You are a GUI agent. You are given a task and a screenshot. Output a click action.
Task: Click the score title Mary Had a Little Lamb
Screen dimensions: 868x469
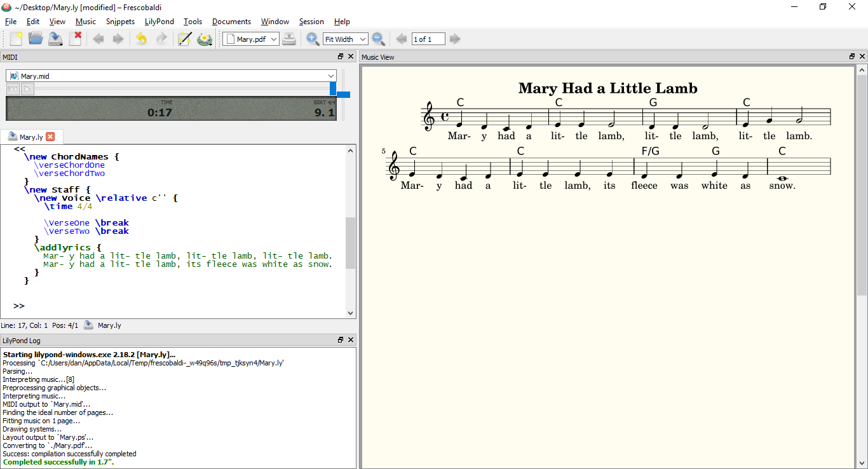click(608, 88)
